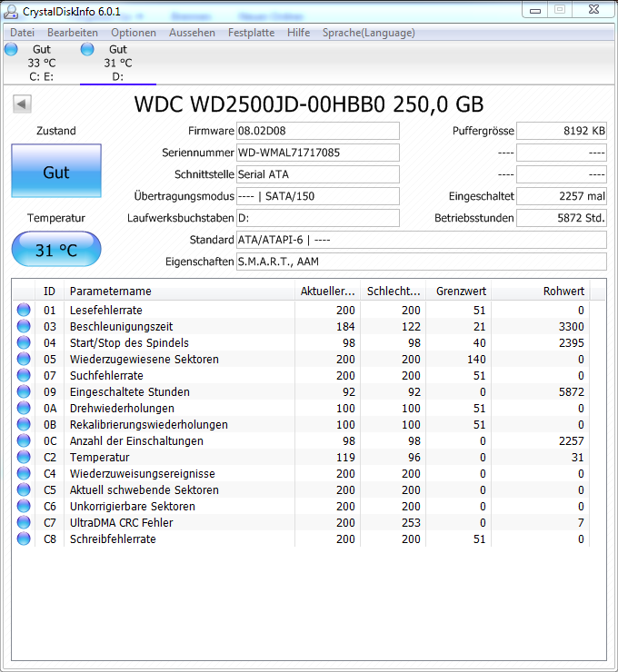Click the ID column header
618x672 pixels.
(49, 291)
